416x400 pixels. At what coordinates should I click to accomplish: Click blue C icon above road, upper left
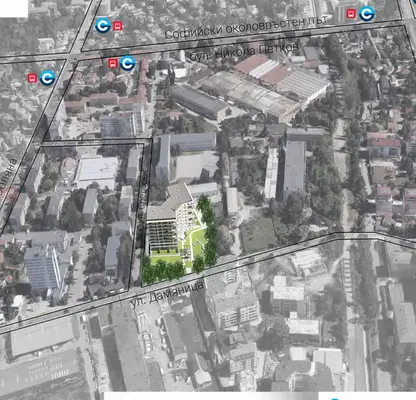pyautogui.click(x=103, y=26)
